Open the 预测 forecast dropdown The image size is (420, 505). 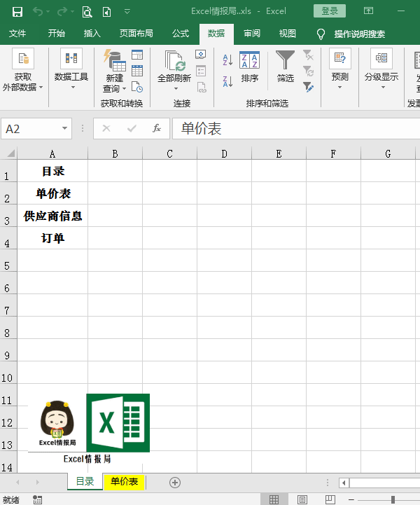coord(340,69)
